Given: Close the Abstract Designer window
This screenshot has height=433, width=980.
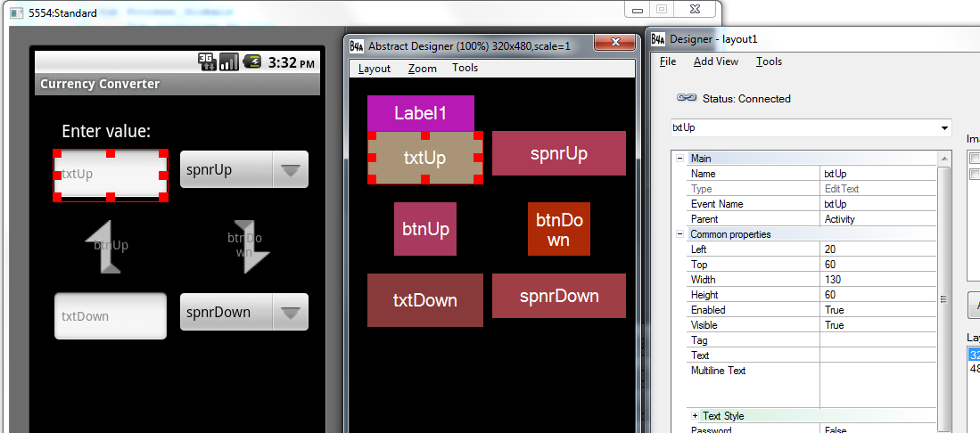Looking at the screenshot, I should pyautogui.click(x=615, y=42).
